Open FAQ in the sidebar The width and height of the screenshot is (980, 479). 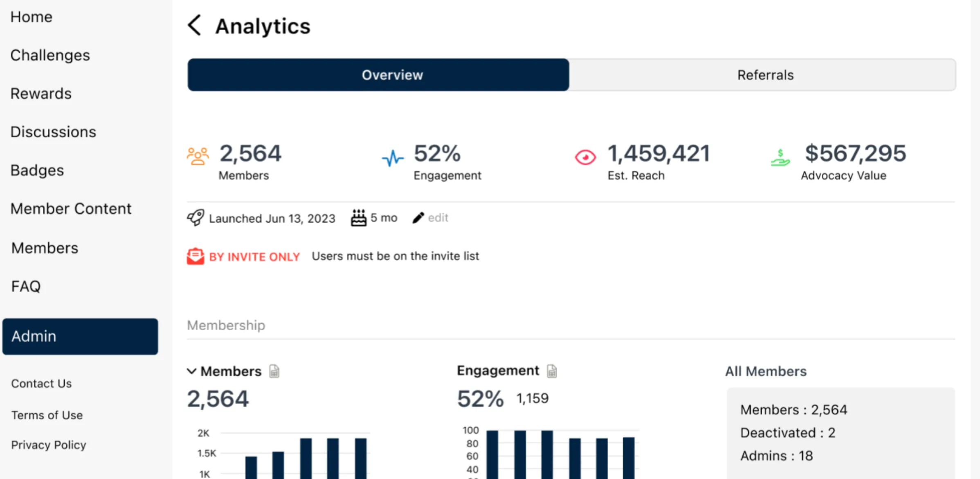(26, 287)
